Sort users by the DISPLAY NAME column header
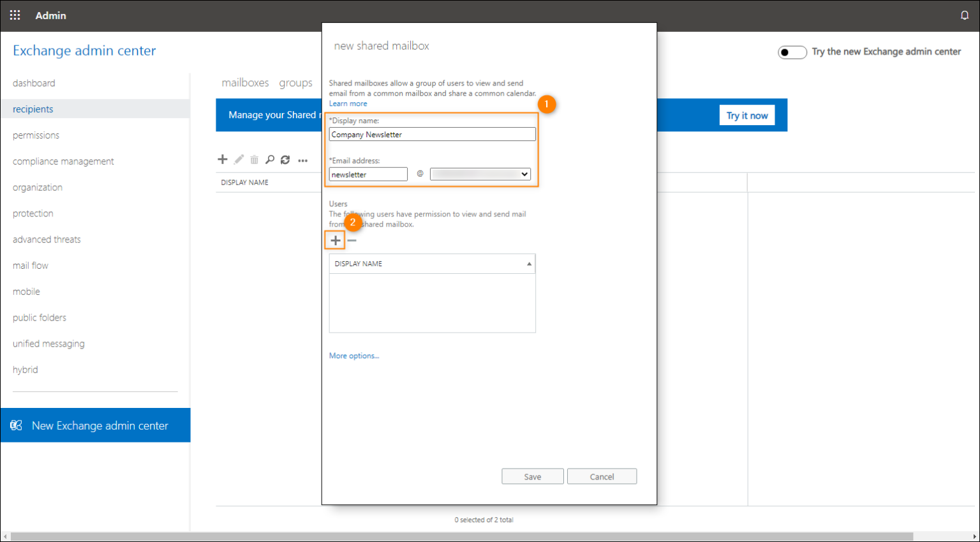The height and width of the screenshot is (542, 980). point(432,263)
